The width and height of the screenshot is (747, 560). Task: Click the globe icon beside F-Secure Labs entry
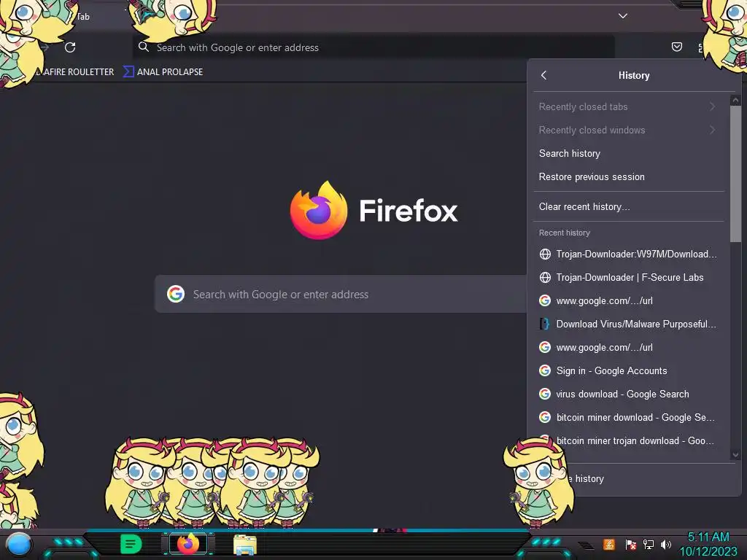545,277
